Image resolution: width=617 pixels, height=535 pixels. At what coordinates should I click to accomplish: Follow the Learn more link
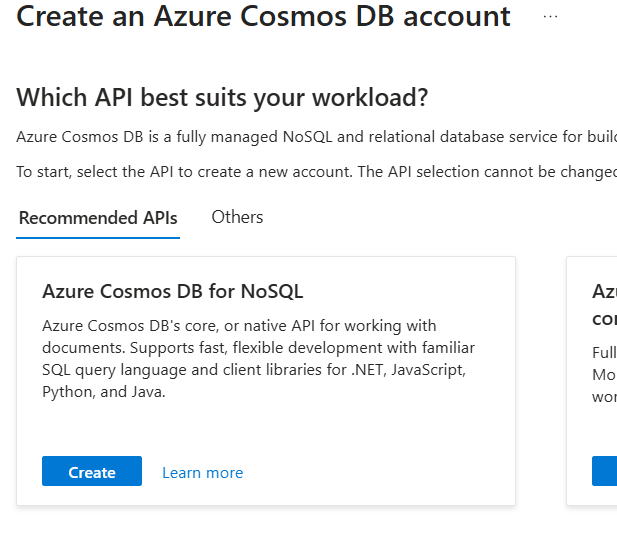click(x=202, y=472)
